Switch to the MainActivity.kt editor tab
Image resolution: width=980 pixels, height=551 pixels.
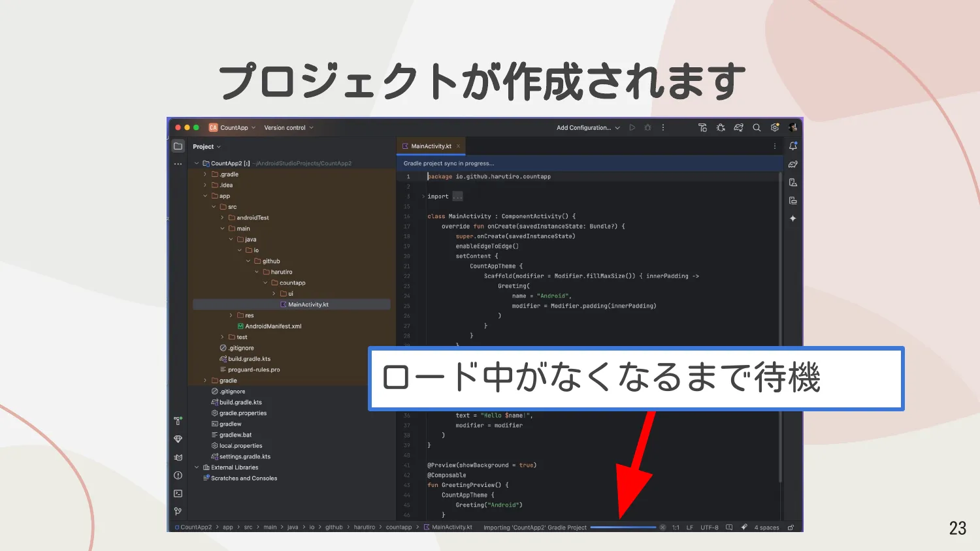coord(431,146)
